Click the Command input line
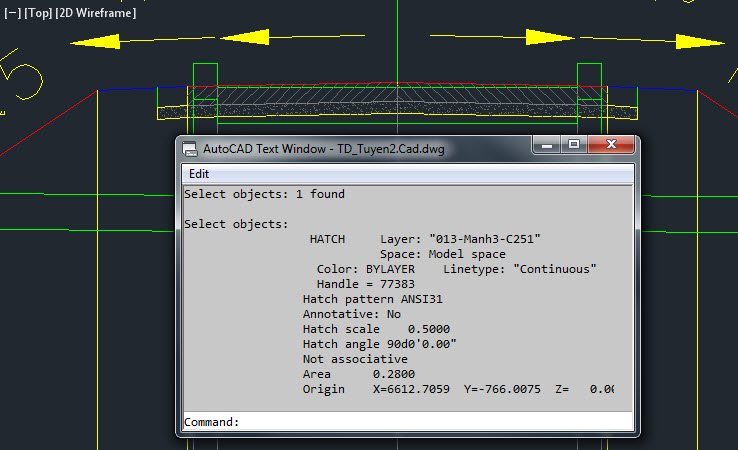The width and height of the screenshot is (738, 450). click(x=430, y=422)
